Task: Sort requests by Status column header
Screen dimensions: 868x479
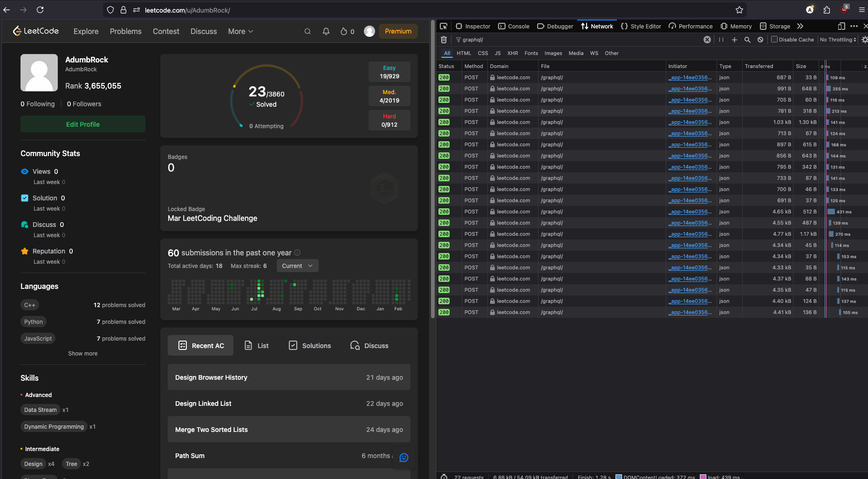Action: click(x=449, y=66)
